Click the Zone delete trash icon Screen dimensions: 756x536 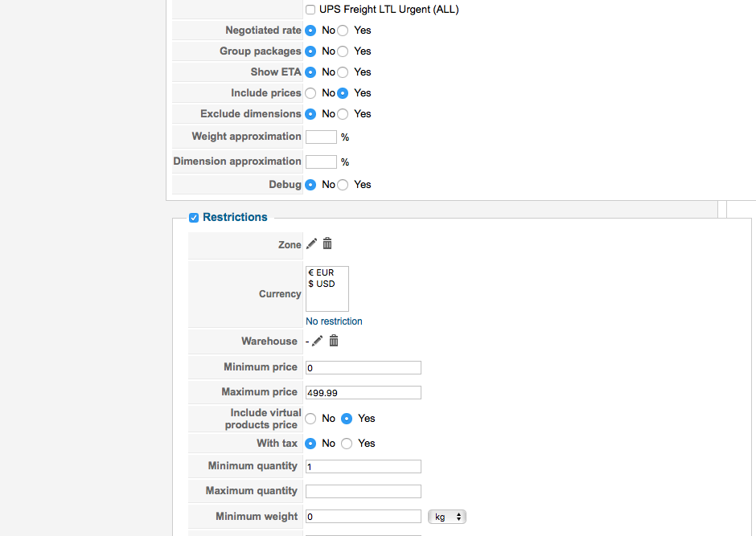click(327, 243)
